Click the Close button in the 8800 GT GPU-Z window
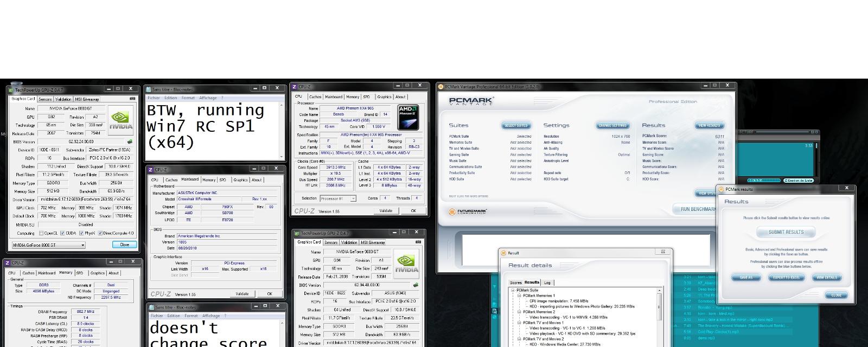Screen dimensions: 868x347 (x=124, y=245)
